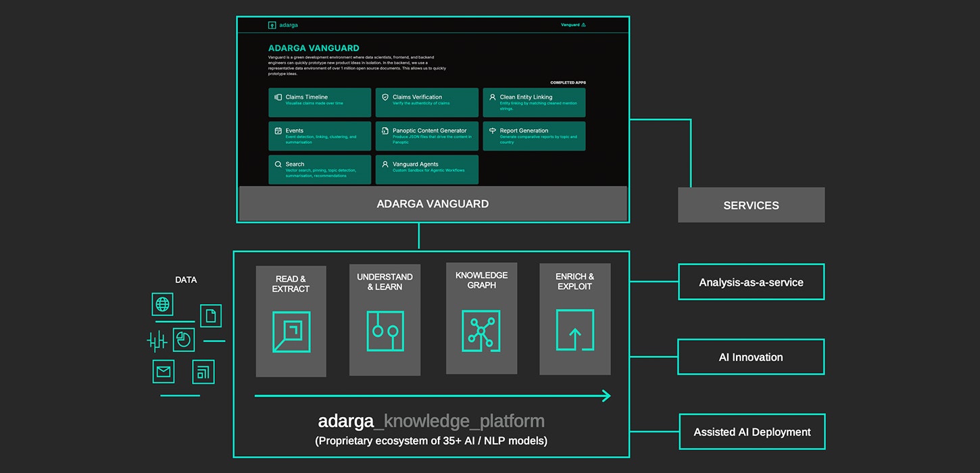980x473 pixels.
Task: Click the READ & EXTRACT label
Action: 291,284
